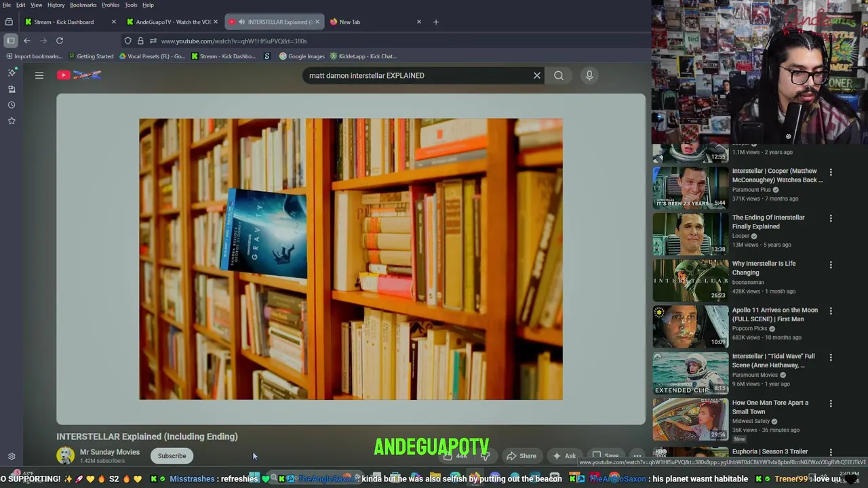The width and height of the screenshot is (868, 488).
Task: Start voice search with the microphone icon
Action: pos(589,75)
